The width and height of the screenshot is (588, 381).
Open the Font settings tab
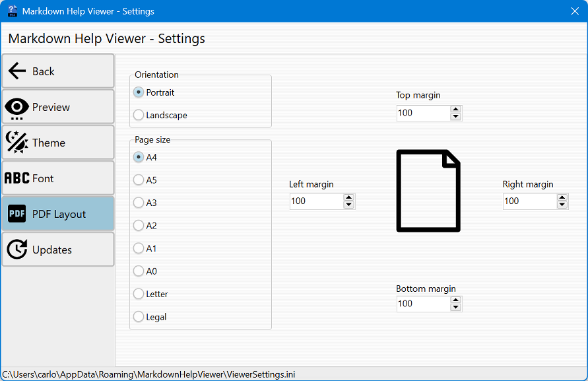pyautogui.click(x=58, y=178)
